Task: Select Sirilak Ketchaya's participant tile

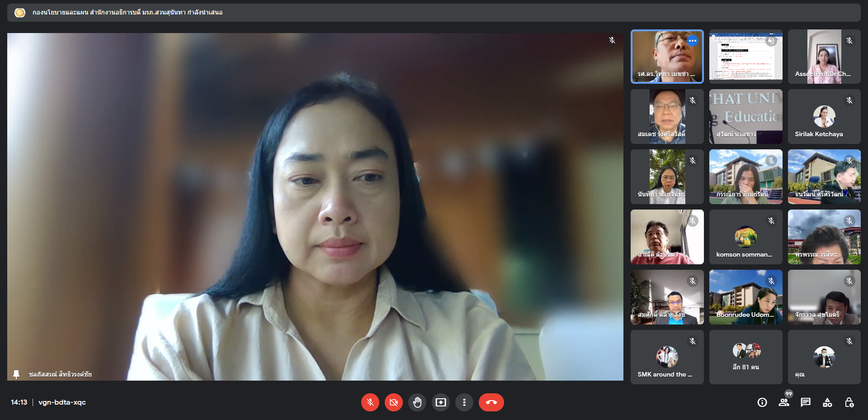Action: pos(824,117)
